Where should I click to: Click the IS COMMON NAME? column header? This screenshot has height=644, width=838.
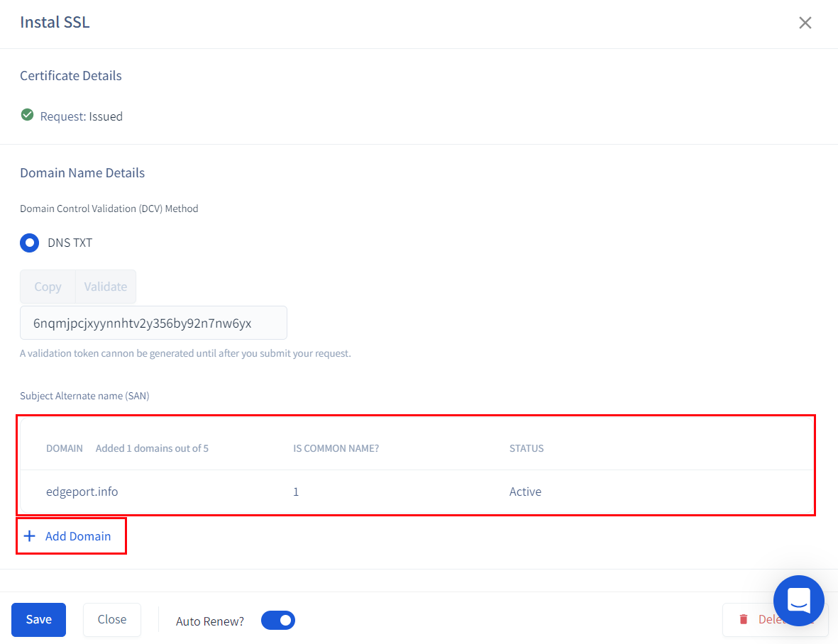(x=336, y=448)
